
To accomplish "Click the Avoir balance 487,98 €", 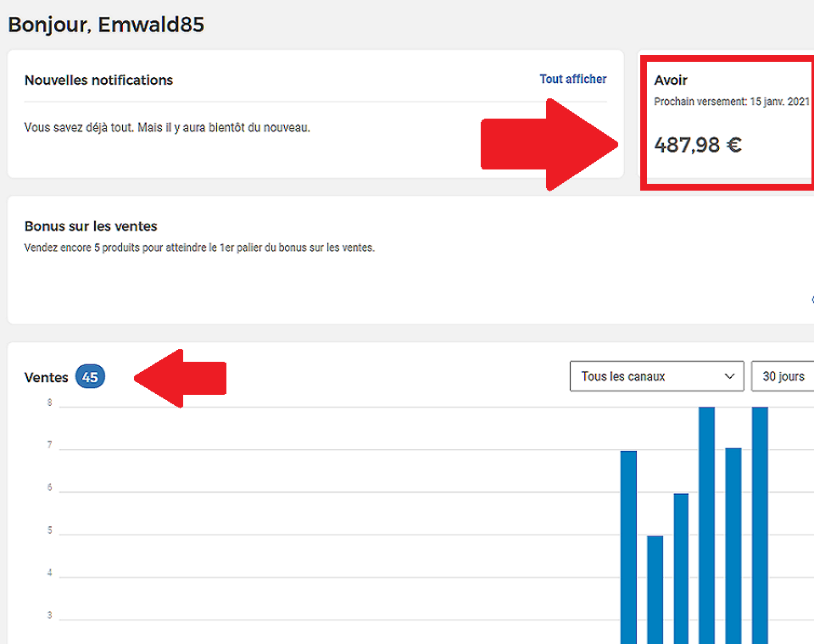I will click(x=698, y=145).
